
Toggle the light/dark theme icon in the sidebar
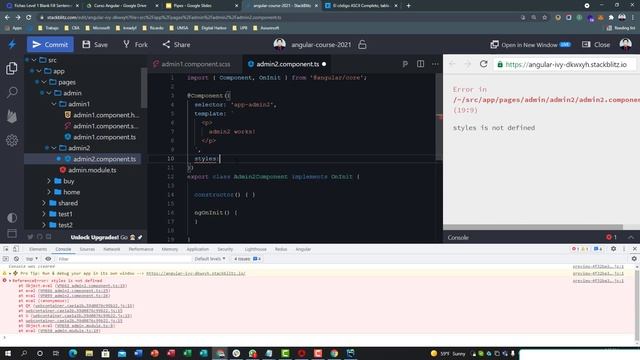pyautogui.click(x=12, y=218)
